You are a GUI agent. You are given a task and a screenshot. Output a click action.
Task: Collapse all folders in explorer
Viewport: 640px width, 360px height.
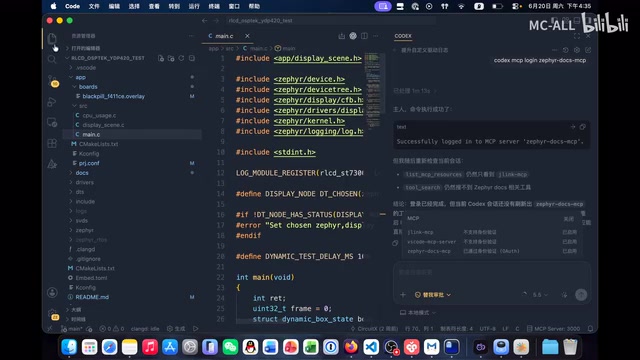pos(191,58)
